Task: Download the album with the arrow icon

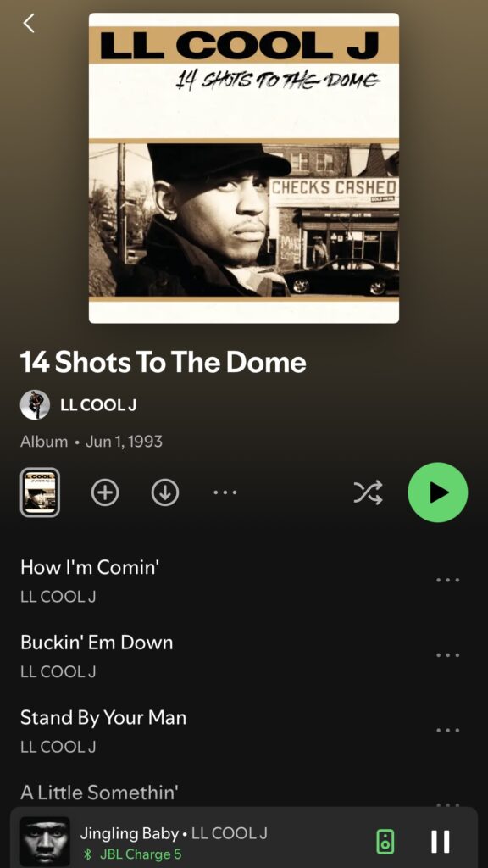Action: 165,492
